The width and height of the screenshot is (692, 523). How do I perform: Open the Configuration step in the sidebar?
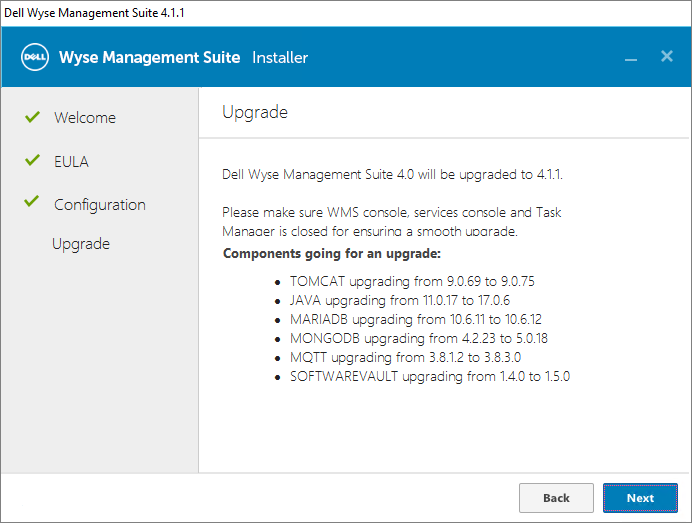(100, 205)
